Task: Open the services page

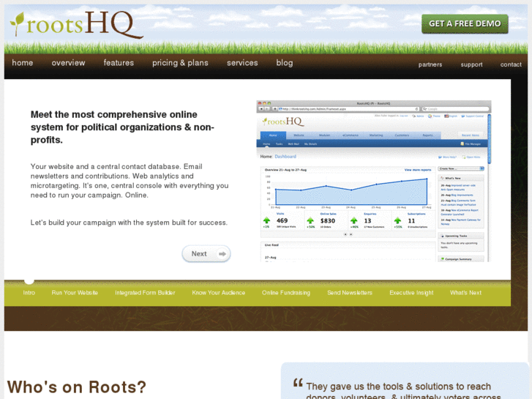Action: [x=242, y=63]
